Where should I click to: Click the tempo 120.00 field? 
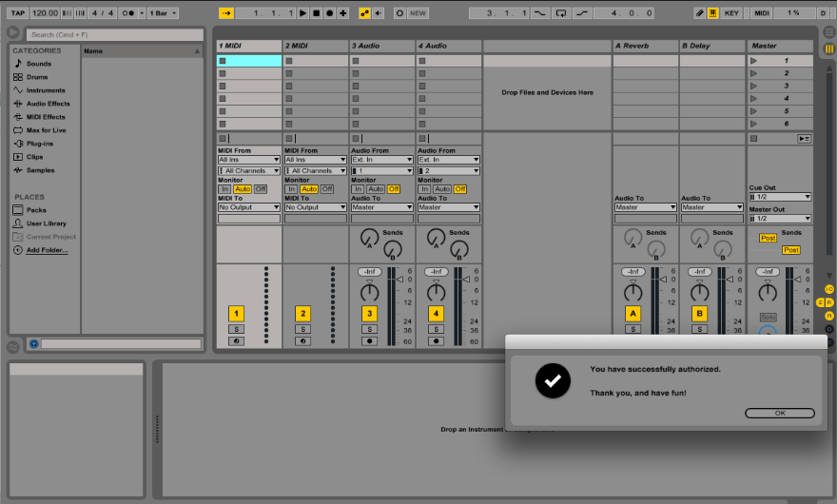(45, 12)
